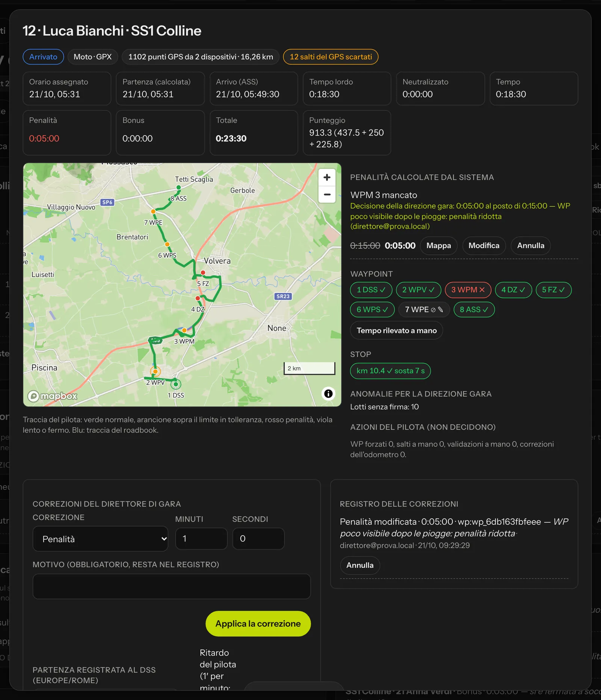Click the red Penalità value 0:05:00
The image size is (601, 700).
[x=44, y=139]
